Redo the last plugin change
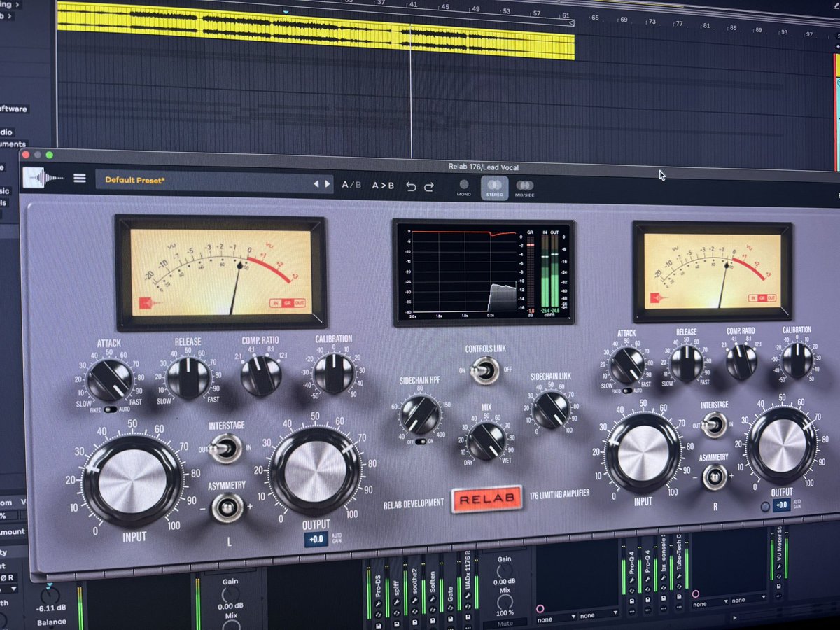Viewport: 840px width, 630px height. (x=428, y=186)
